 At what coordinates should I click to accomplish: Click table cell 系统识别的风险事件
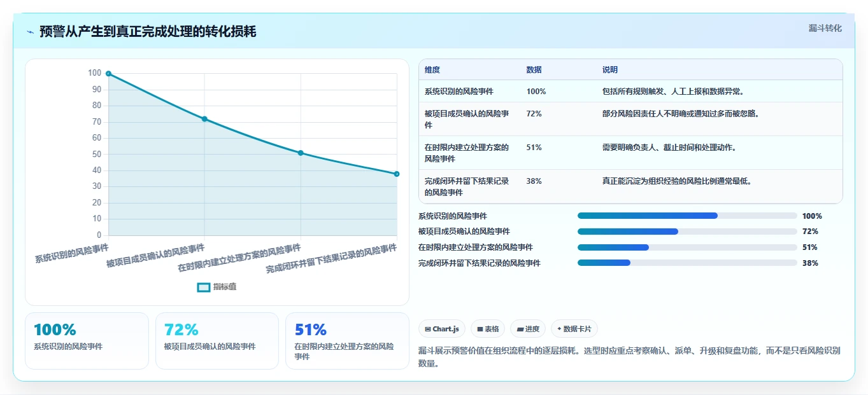point(459,92)
